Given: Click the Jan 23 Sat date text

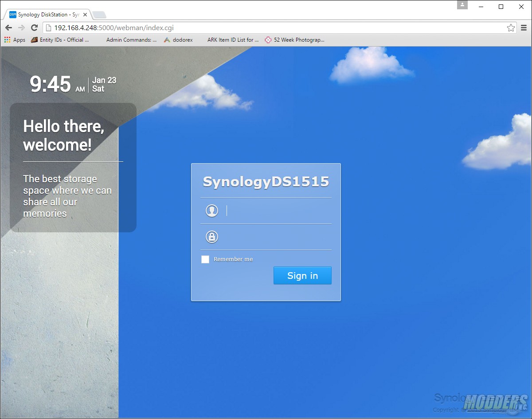Looking at the screenshot, I should [x=104, y=84].
